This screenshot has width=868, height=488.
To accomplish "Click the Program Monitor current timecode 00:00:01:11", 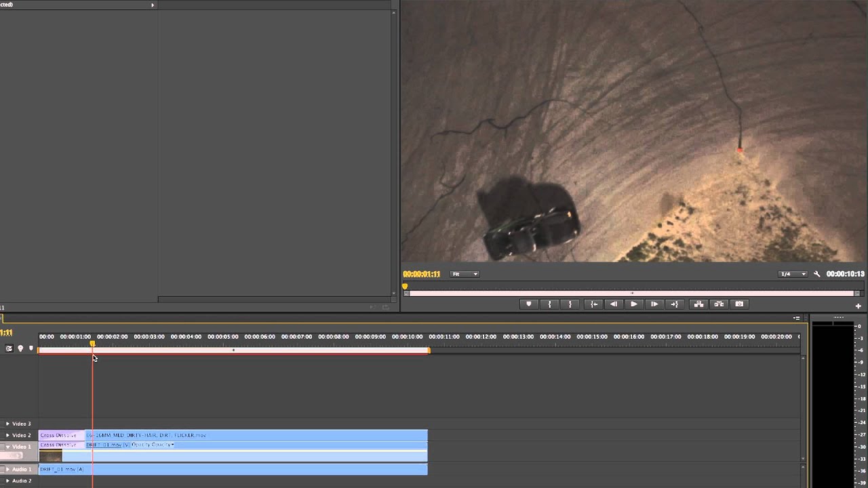I will 422,274.
